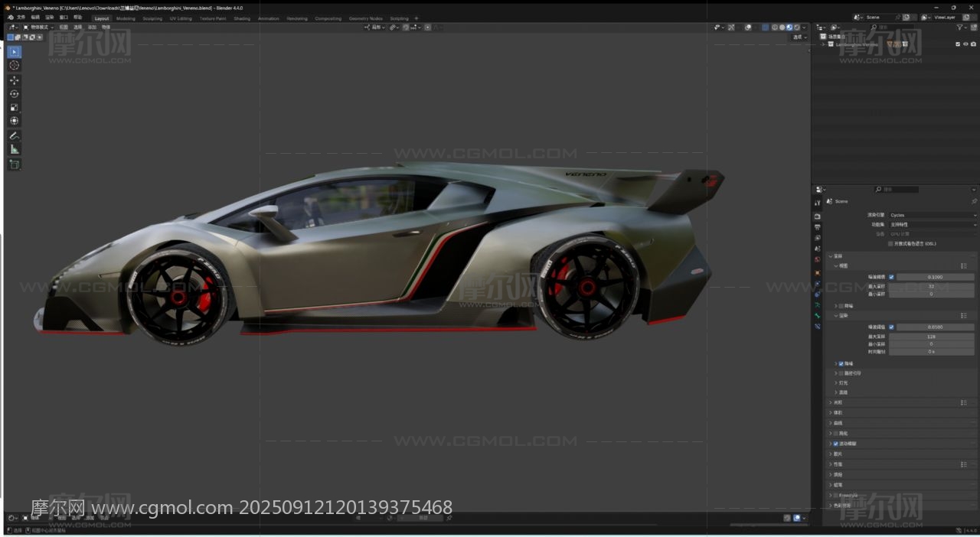Select the Select Box tool in the toolbar
Viewport: 980px width, 537px height.
[x=14, y=52]
